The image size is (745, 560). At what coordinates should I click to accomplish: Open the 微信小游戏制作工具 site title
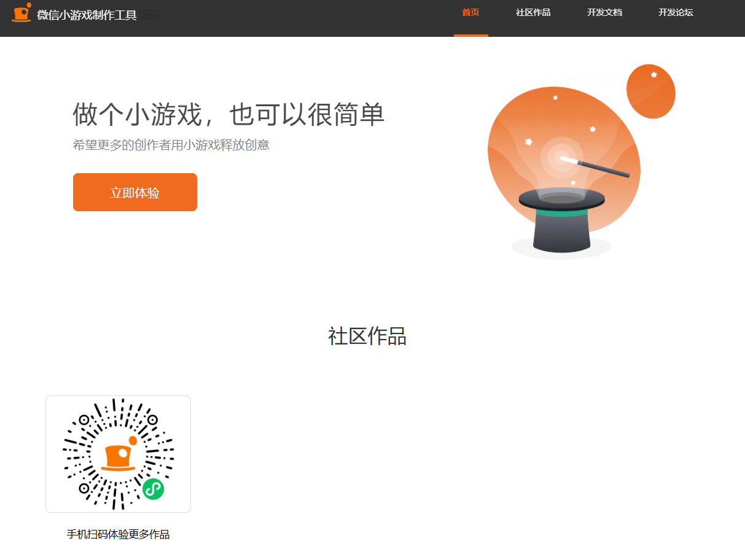pyautogui.click(x=87, y=15)
